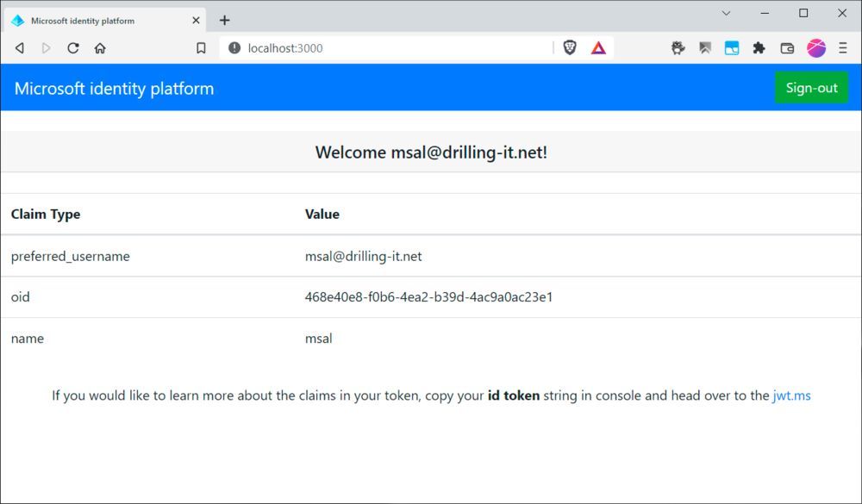Image resolution: width=862 pixels, height=504 pixels.
Task: Navigate back using the back arrow
Action: pos(18,48)
